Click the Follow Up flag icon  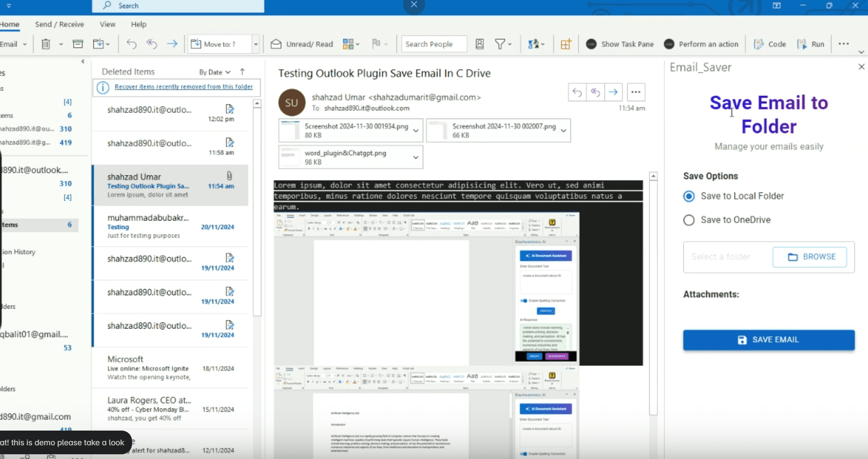pos(376,44)
